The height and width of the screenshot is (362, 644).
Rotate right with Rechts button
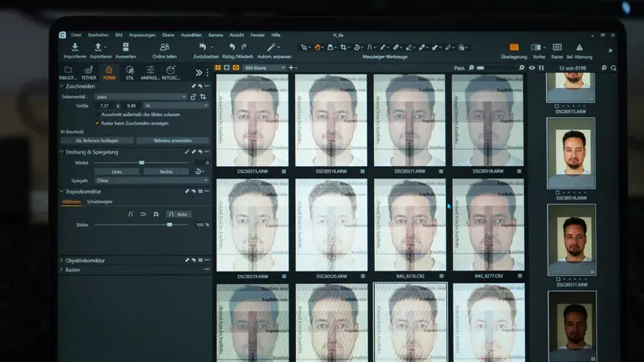(x=166, y=172)
